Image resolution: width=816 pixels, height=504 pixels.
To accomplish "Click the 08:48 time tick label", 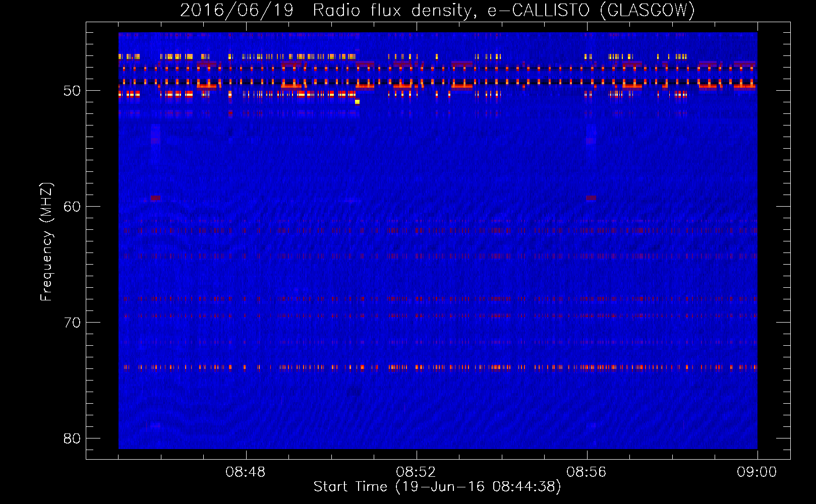I will (x=246, y=472).
